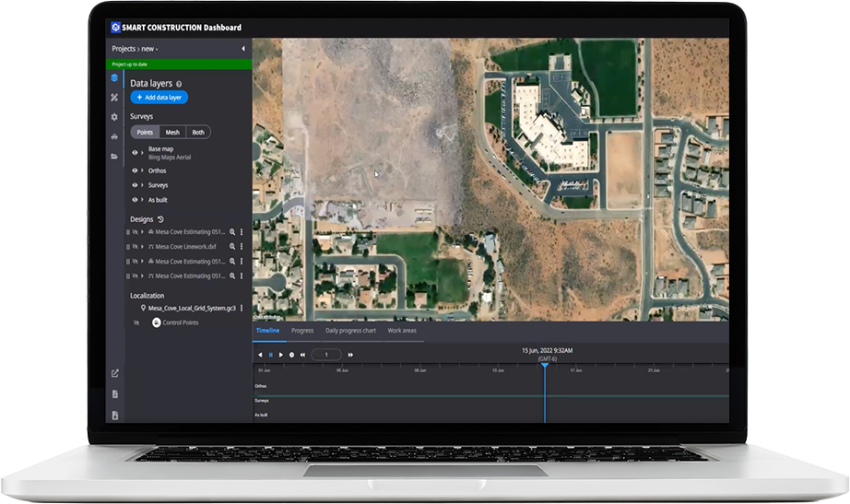The image size is (850, 504).
Task: Open the Work areas tab
Action: [x=402, y=331]
